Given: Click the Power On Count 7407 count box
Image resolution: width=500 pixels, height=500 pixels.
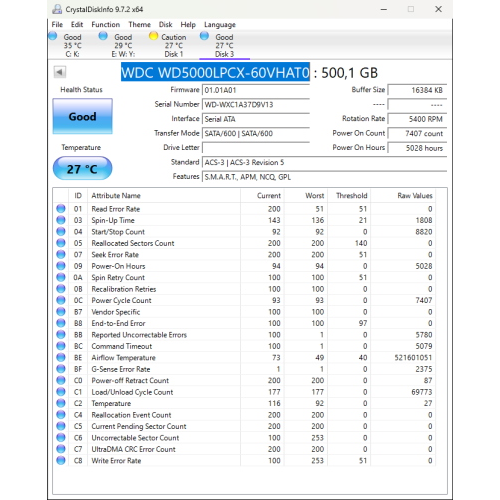Looking at the screenshot, I should (x=417, y=133).
